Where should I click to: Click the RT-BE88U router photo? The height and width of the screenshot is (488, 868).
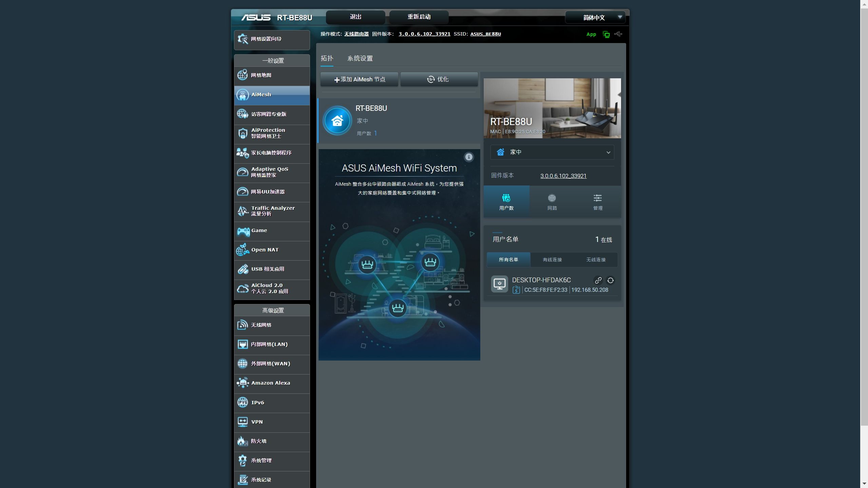click(552, 108)
